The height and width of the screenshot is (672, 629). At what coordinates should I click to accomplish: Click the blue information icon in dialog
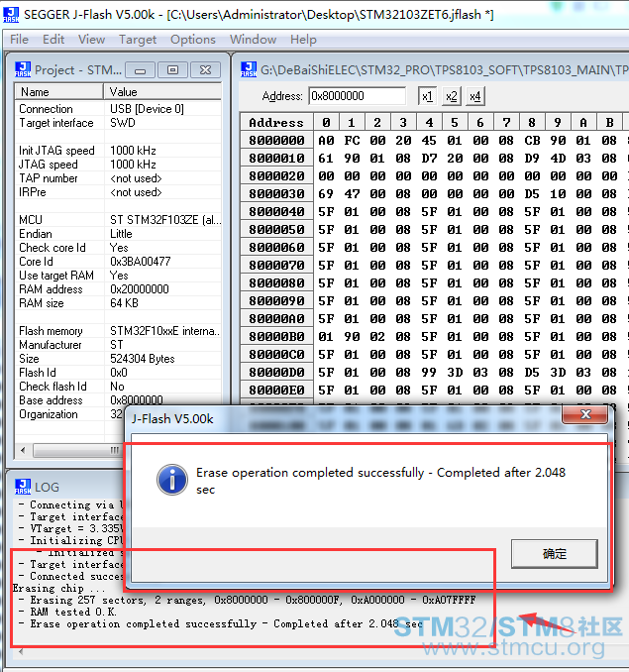(x=172, y=480)
